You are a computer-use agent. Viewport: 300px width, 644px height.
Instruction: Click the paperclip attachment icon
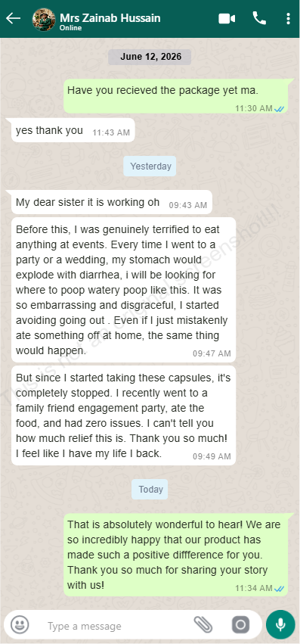203,625
